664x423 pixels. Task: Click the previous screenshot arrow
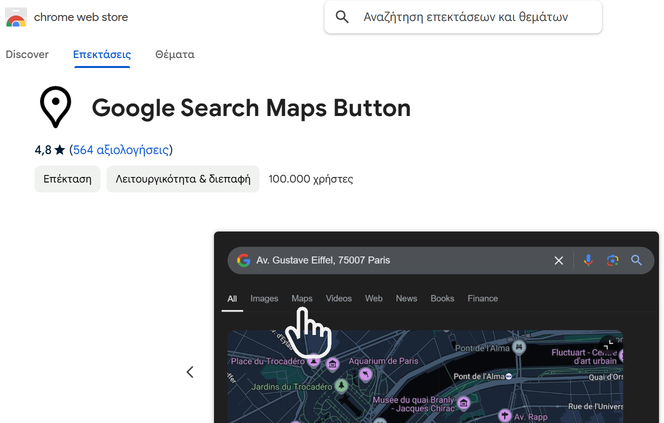(x=190, y=372)
